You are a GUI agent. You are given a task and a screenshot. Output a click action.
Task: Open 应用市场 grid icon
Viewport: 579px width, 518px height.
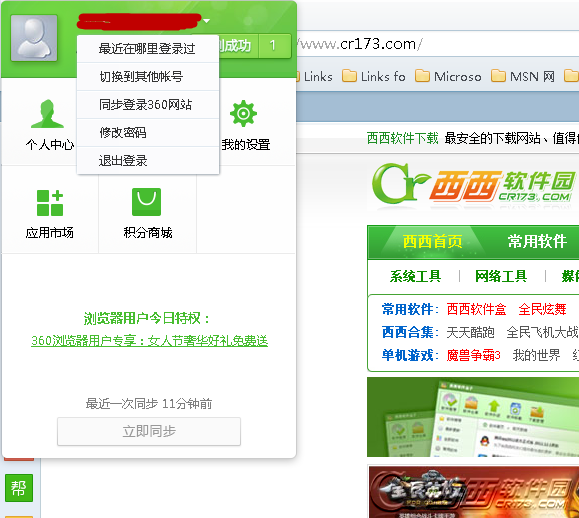point(50,203)
